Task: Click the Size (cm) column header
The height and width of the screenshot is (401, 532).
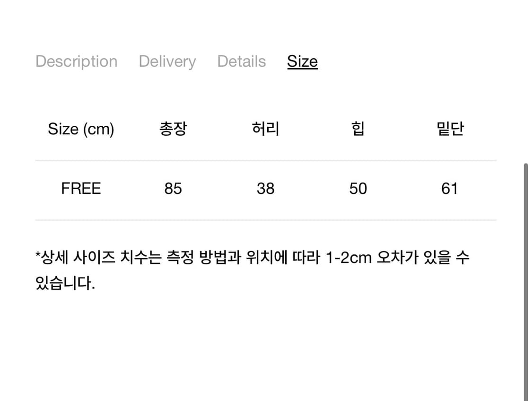Action: pos(81,129)
